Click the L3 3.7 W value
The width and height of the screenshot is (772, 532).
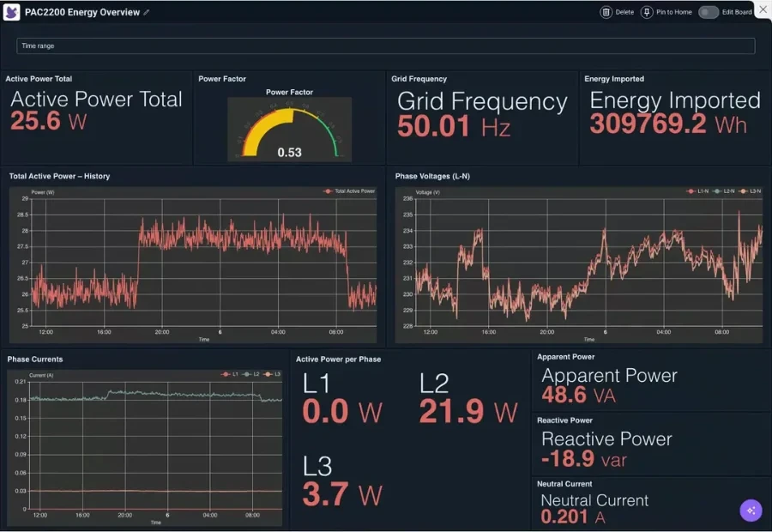pyautogui.click(x=342, y=494)
